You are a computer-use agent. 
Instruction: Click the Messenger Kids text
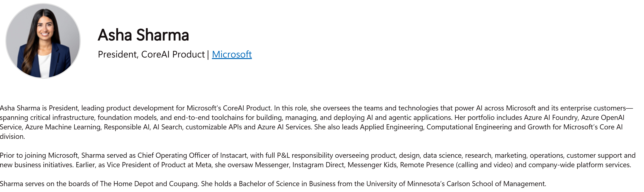click(x=371, y=165)
